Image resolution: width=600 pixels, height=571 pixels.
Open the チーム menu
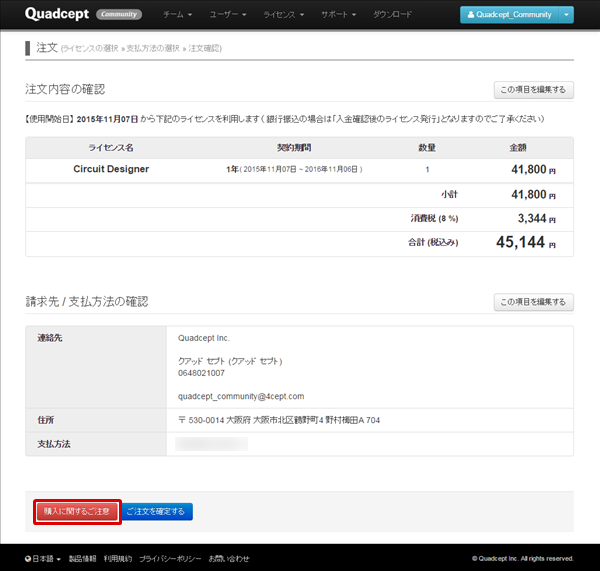178,15
